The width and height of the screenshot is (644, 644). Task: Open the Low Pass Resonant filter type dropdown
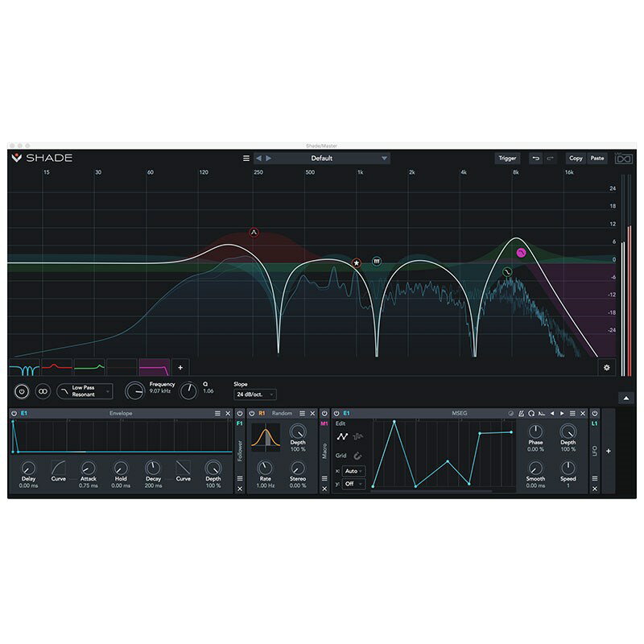[85, 391]
